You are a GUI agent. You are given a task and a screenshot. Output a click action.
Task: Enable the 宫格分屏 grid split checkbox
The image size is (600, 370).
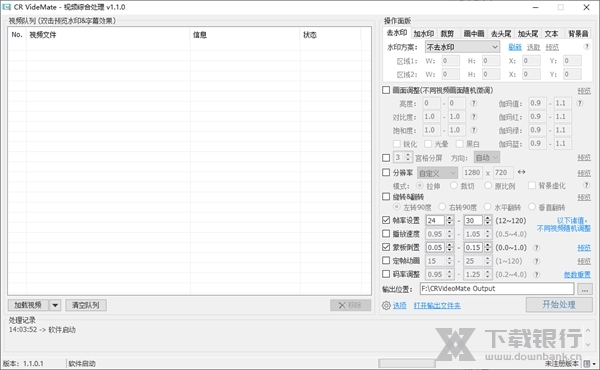[386, 158]
